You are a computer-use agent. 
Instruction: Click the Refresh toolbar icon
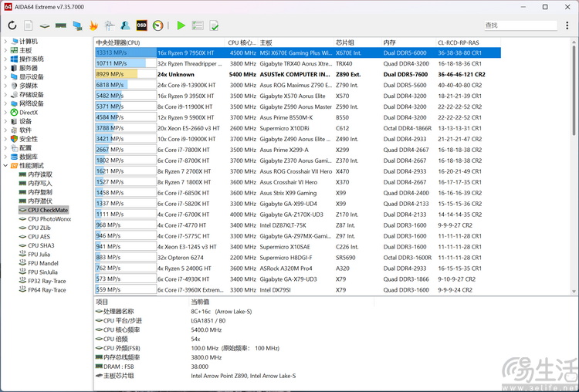(12, 25)
